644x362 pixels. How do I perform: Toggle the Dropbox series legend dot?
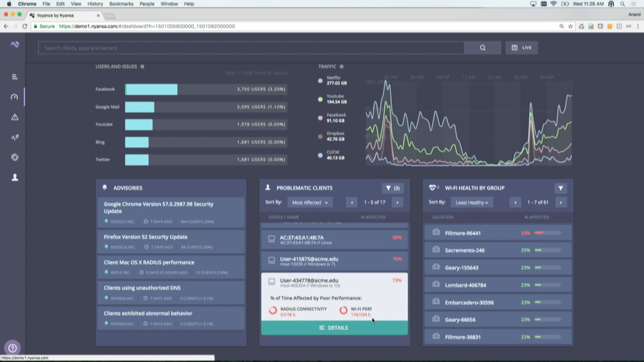pyautogui.click(x=320, y=136)
